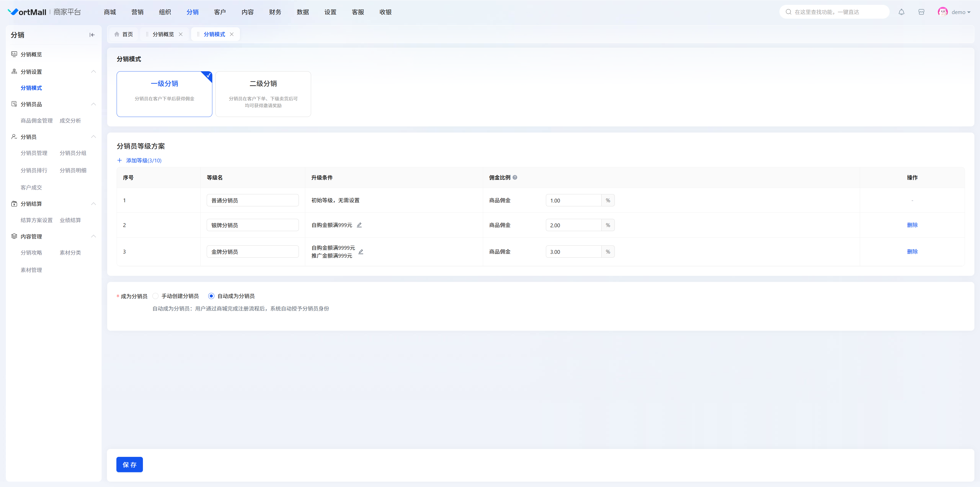This screenshot has height=487, width=980.
Task: Collapse the 分销结算 sidebar section
Action: tap(93, 204)
